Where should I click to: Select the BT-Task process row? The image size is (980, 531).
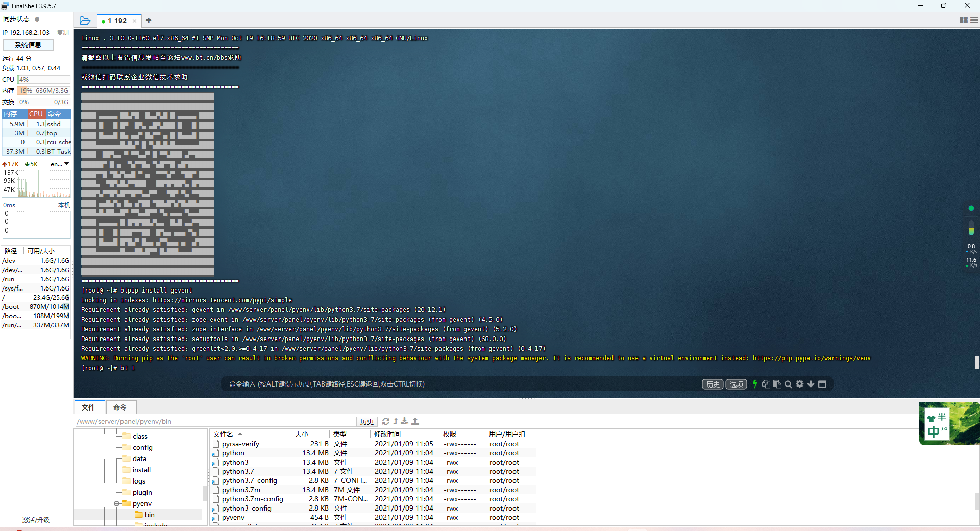tap(36, 151)
